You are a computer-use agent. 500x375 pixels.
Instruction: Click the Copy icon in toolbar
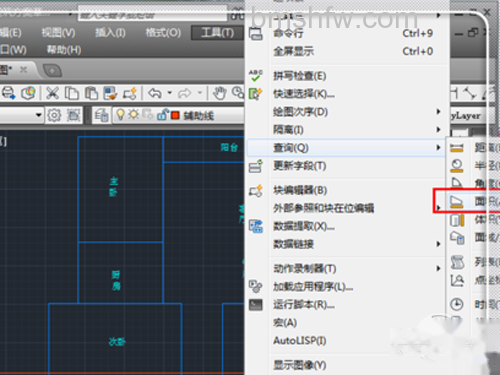(x=72, y=93)
